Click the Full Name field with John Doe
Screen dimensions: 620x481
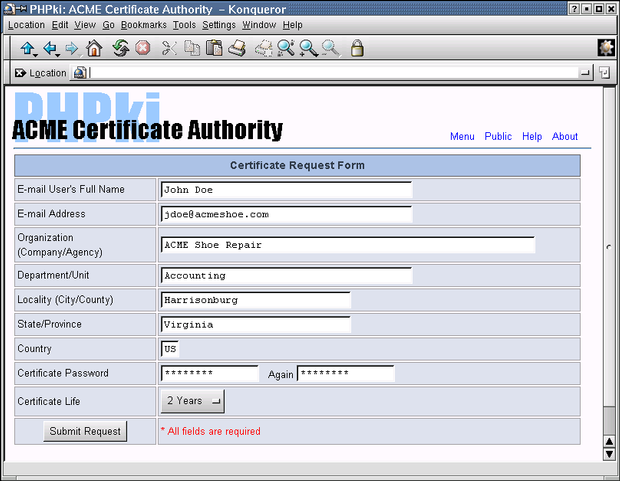point(287,190)
